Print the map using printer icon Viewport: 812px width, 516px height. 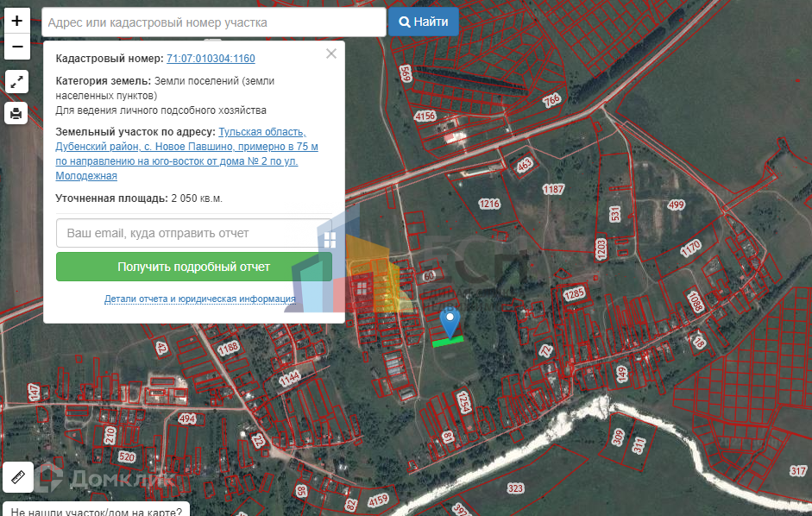pyautogui.click(x=17, y=113)
